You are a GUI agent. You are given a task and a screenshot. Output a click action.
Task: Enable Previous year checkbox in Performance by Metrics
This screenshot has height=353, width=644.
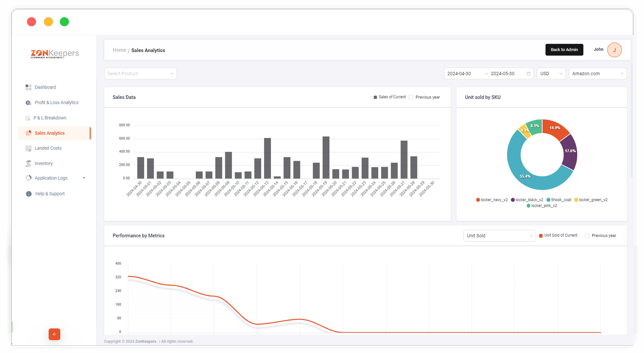pos(587,236)
